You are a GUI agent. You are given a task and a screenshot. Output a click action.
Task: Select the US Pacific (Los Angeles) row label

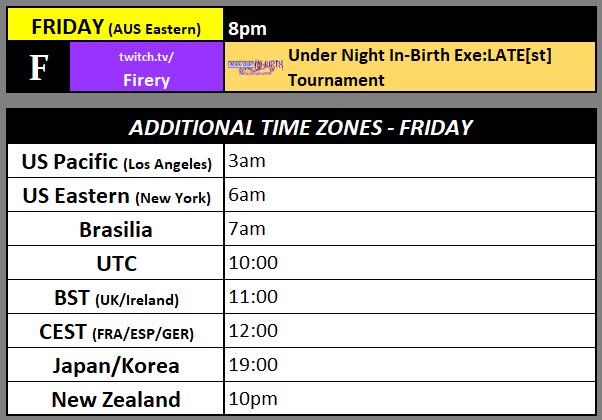click(117, 162)
